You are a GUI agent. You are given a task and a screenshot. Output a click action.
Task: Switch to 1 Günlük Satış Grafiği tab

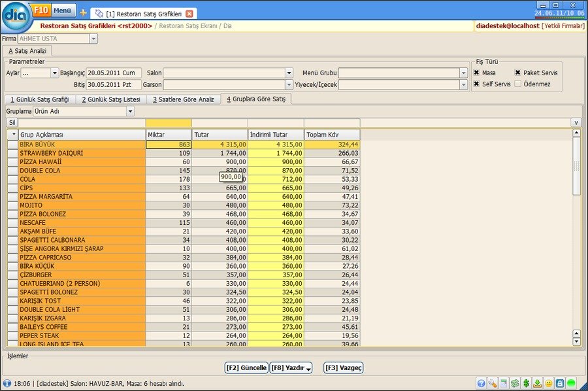click(40, 99)
